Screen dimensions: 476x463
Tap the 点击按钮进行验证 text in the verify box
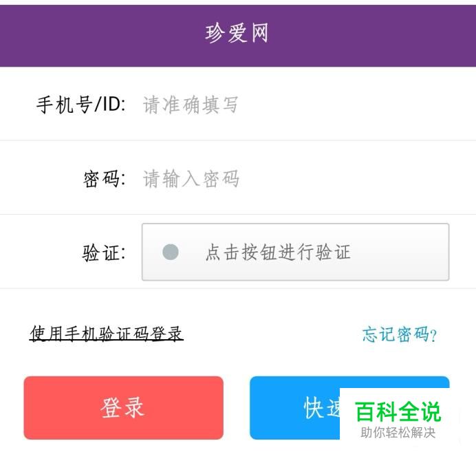click(x=277, y=252)
